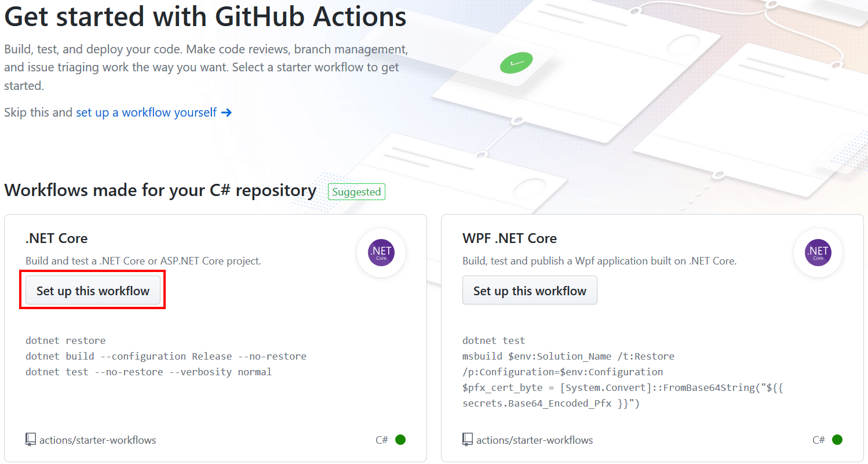Click the green C# language dot on the .NET Core card
Image resolution: width=868 pixels, height=464 pixels.
(400, 440)
